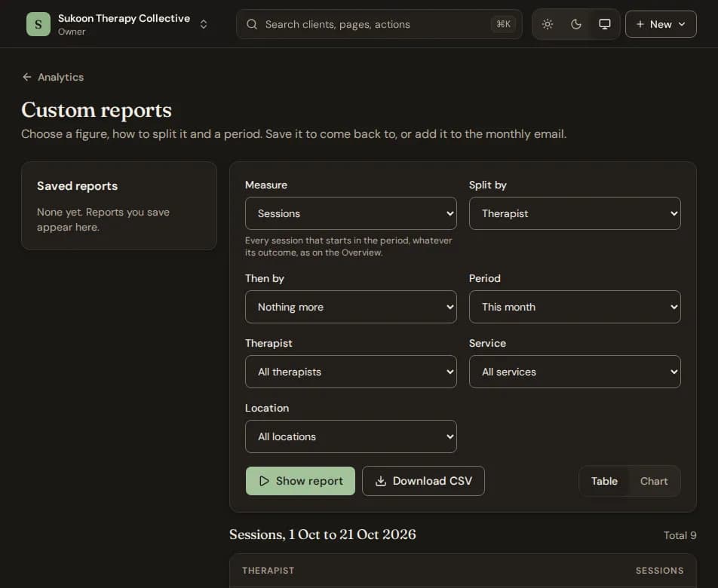Switch to dark theme moon icon
Screen dimensions: 718x588
pyautogui.click(x=576, y=24)
